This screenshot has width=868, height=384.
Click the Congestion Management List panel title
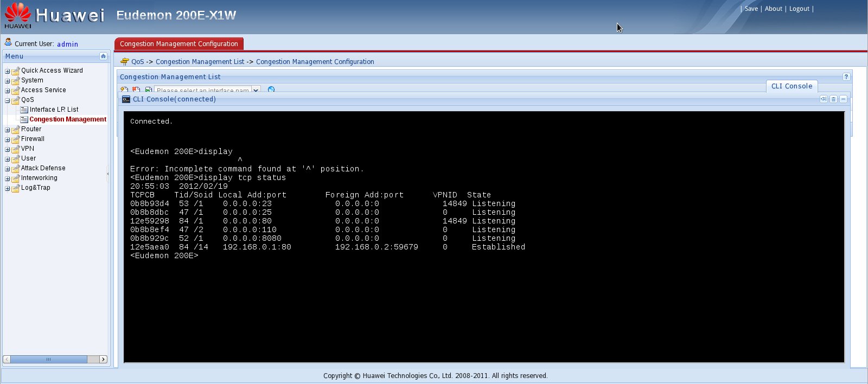coord(170,77)
